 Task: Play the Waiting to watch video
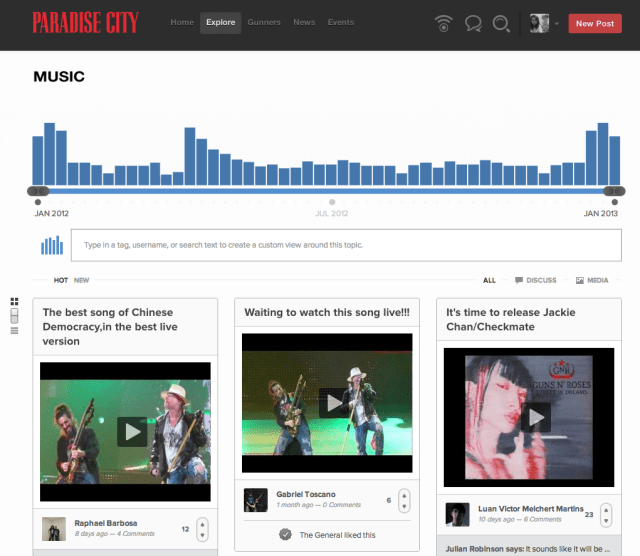[x=334, y=403]
